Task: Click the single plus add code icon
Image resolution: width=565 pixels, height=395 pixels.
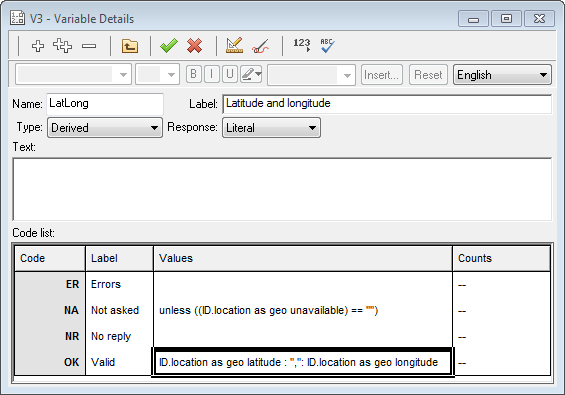Action: [x=38, y=46]
